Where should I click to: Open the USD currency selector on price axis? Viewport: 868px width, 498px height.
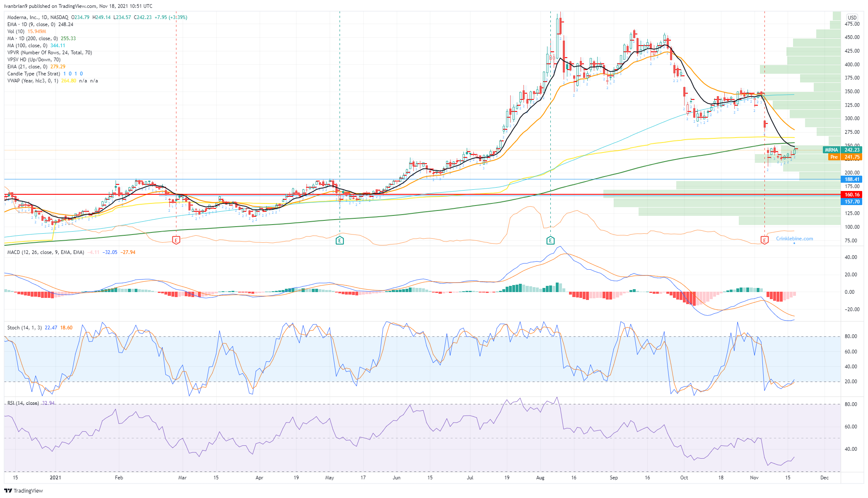click(x=852, y=17)
